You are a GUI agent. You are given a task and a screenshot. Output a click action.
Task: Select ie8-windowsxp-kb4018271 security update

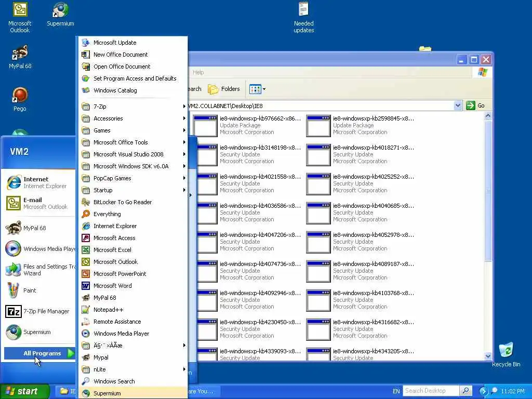[360, 154]
